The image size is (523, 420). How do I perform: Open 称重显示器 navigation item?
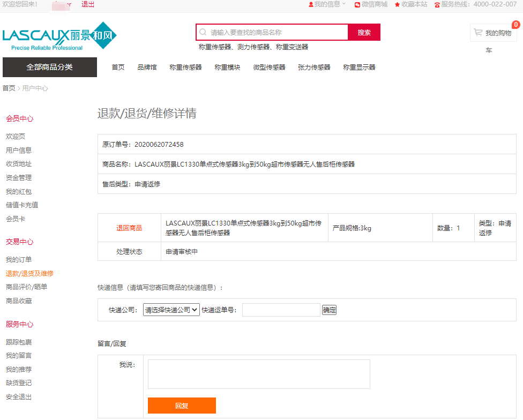pyautogui.click(x=359, y=67)
